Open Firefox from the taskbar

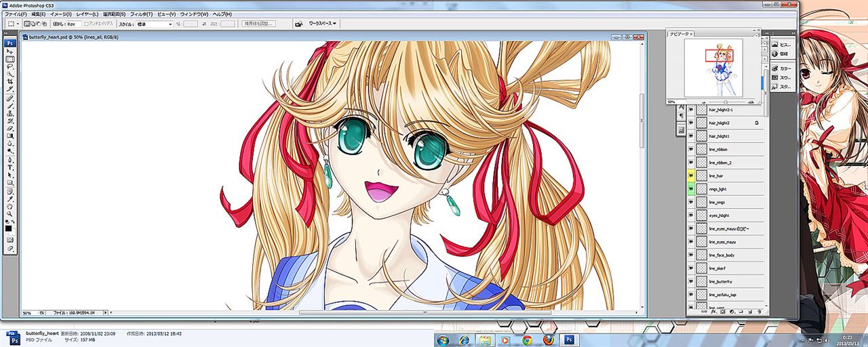click(548, 340)
